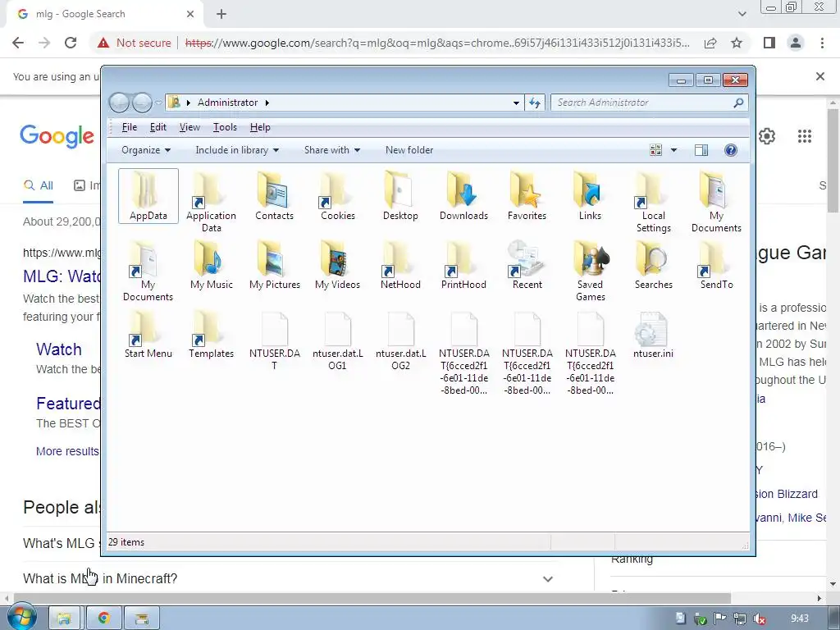Open the View menu
Viewport: 840px width, 630px height.
coord(189,127)
